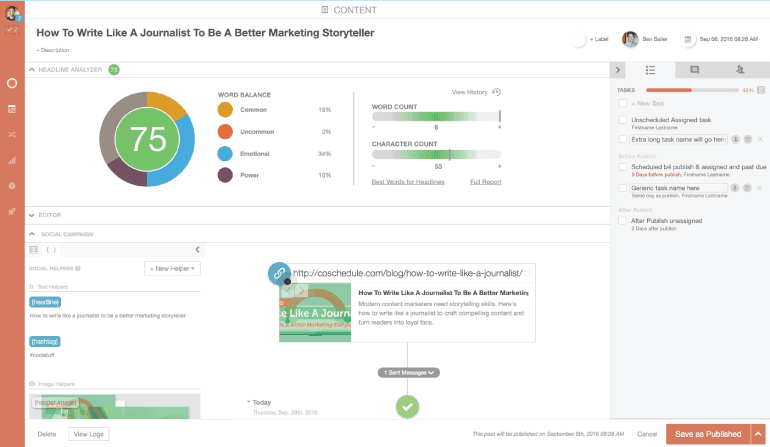Click the shuffle icon in left sidebar
The width and height of the screenshot is (770, 447).
[x=12, y=134]
